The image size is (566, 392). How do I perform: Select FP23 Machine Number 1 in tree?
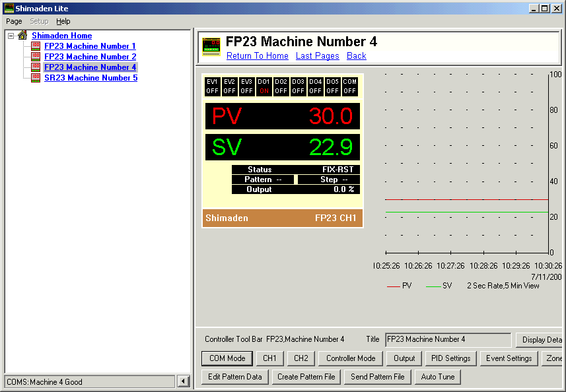(90, 46)
